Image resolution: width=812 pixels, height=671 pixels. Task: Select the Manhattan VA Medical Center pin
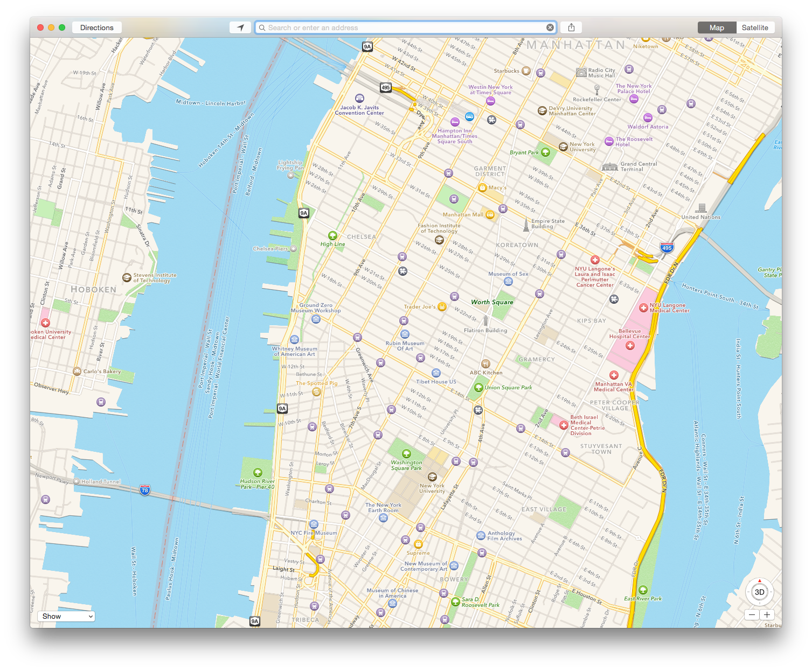click(613, 375)
